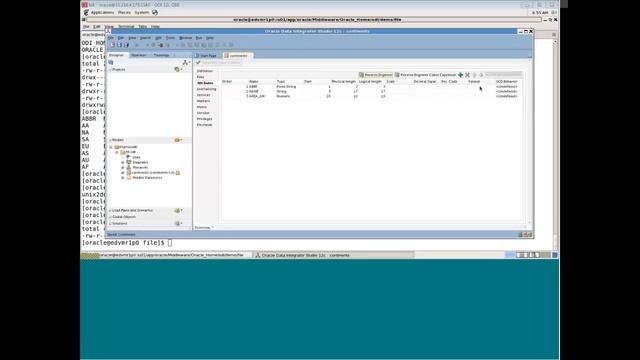
Task: Expand the continents datastore tree node
Action: coord(123,173)
